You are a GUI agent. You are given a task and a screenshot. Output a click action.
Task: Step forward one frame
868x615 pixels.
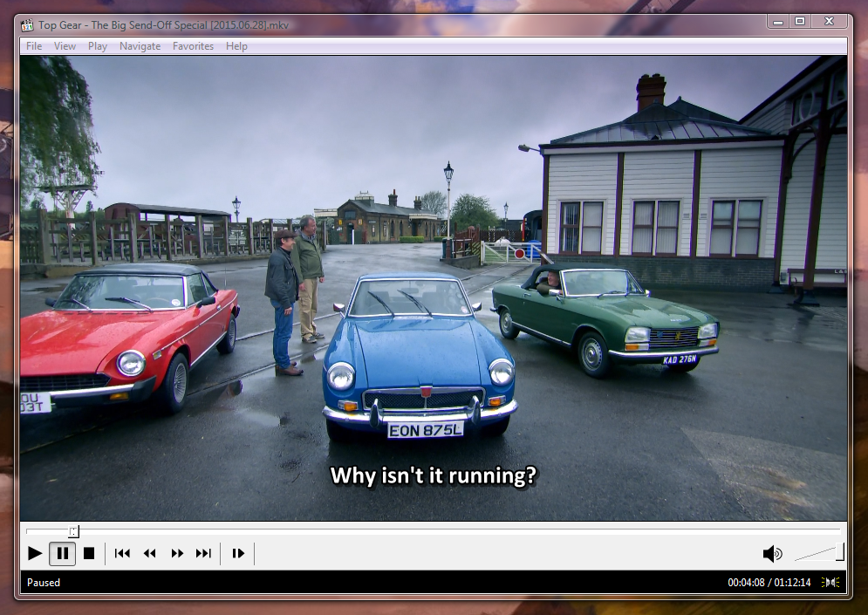pyautogui.click(x=238, y=553)
